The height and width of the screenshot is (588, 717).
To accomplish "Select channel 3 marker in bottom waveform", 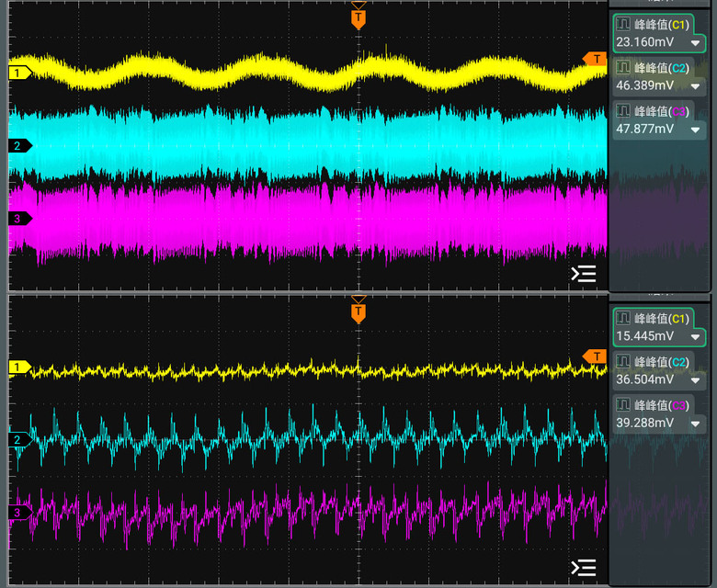I will click(x=19, y=513).
